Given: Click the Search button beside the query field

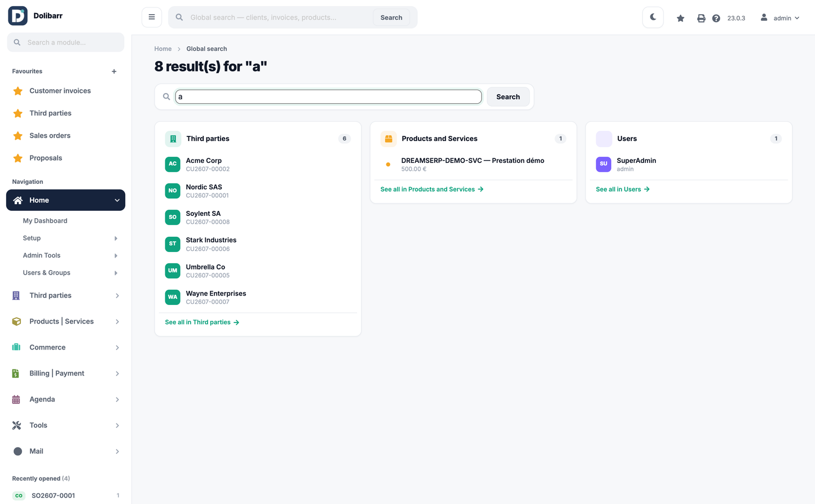Looking at the screenshot, I should [x=508, y=97].
